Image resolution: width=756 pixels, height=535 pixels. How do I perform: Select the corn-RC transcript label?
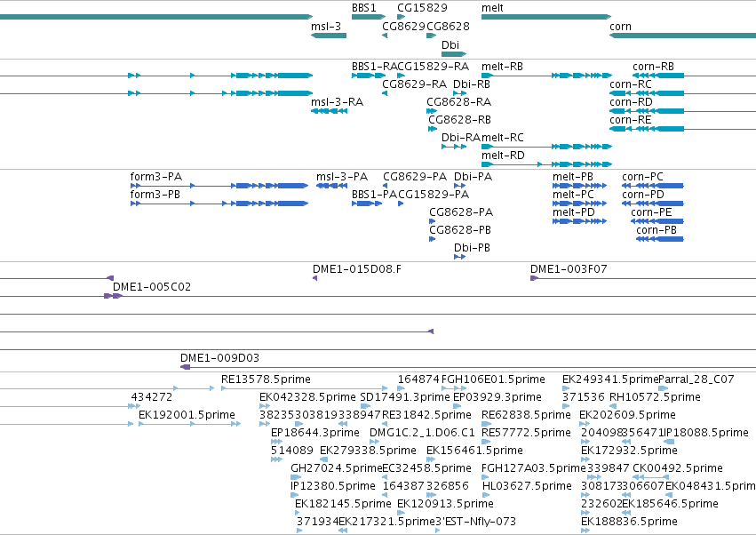click(x=630, y=84)
